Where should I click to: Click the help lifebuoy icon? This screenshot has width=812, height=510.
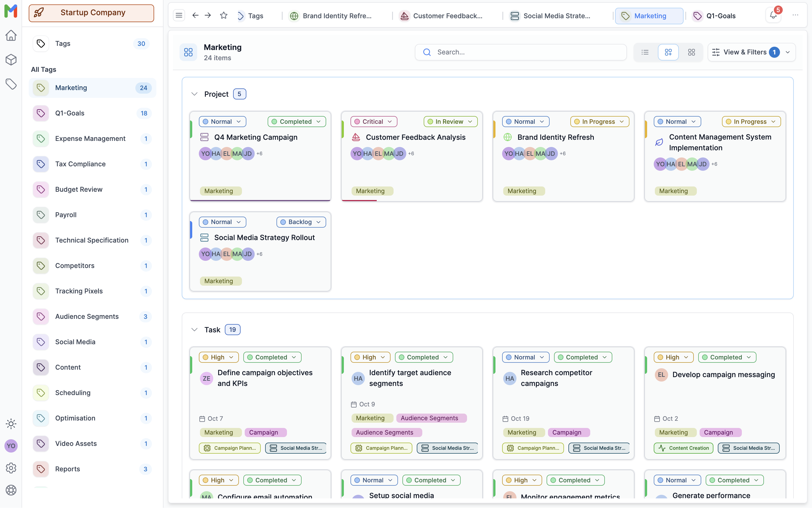[11, 490]
